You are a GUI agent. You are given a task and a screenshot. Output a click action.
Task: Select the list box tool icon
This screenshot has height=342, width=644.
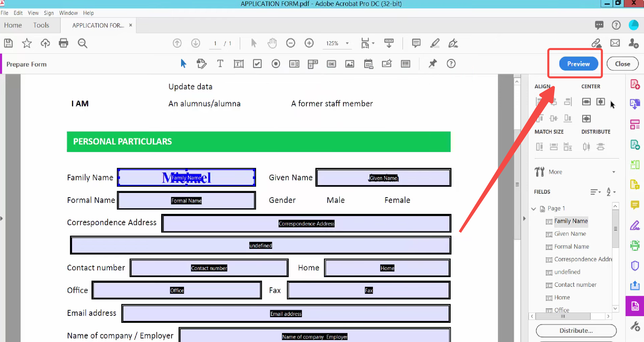(294, 64)
